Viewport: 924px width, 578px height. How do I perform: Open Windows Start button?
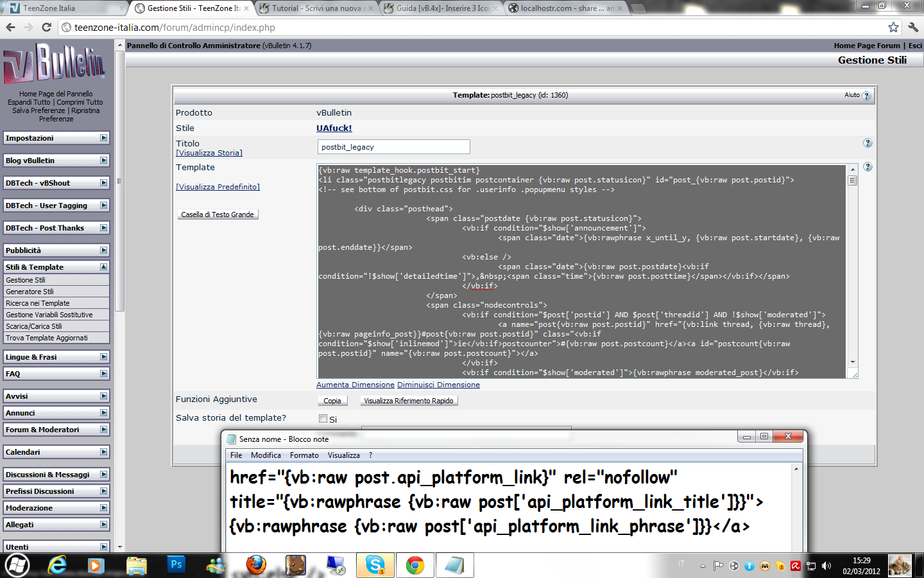[x=17, y=566]
